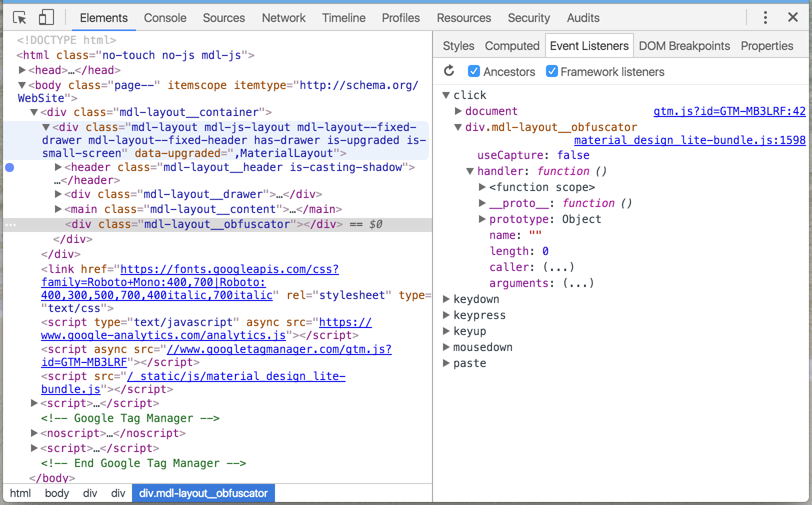Expand the function scope entry
The height and width of the screenshot is (505, 812).
click(x=482, y=187)
